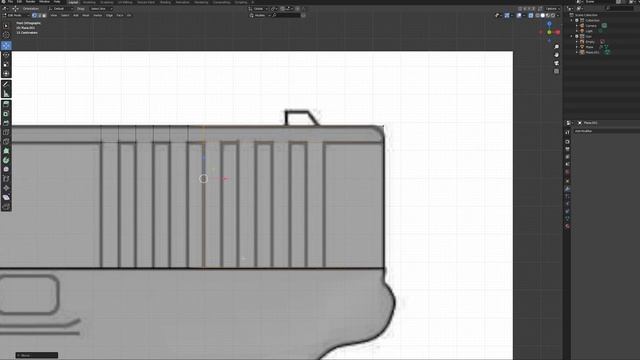
Task: Enable face select mode
Action: pyautogui.click(x=44, y=15)
